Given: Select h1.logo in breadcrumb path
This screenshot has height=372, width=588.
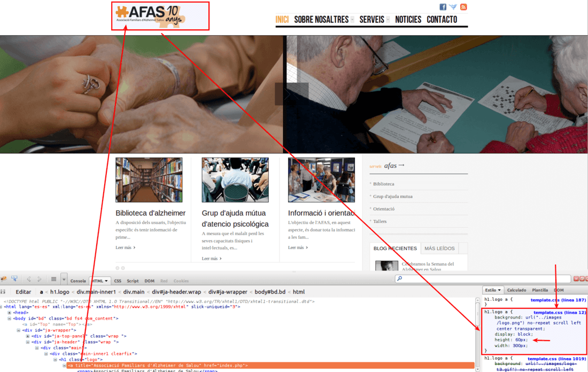Looking at the screenshot, I should (60, 292).
